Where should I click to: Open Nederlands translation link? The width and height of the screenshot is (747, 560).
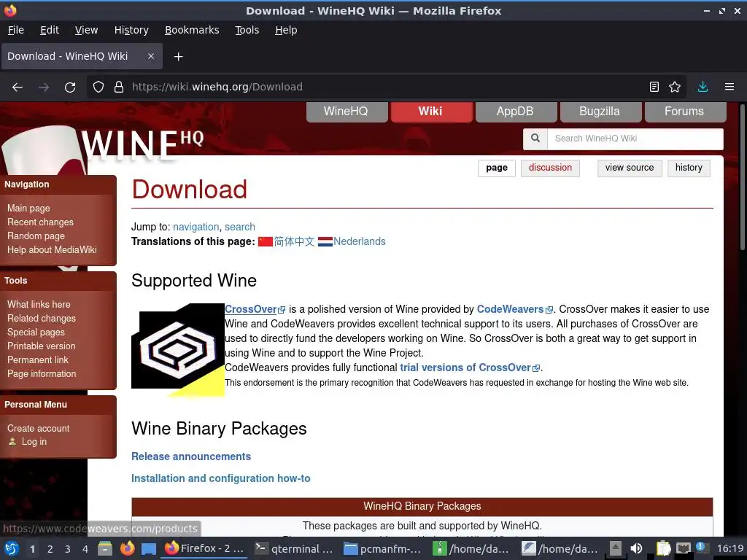coord(359,242)
